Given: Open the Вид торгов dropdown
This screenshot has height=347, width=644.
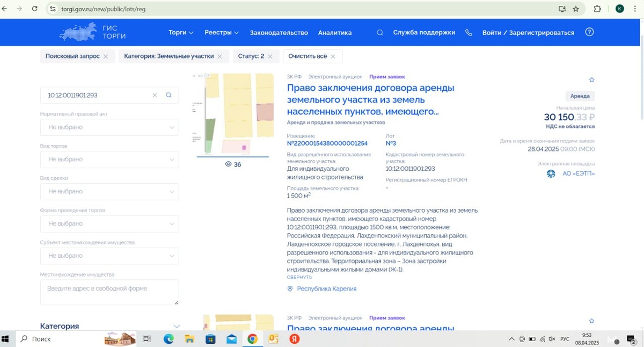Looking at the screenshot, I should 109,160.
